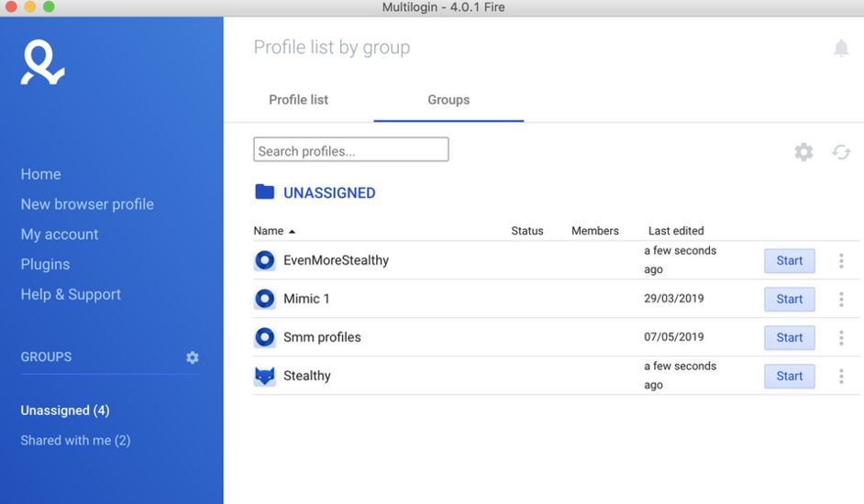Open New browser profile page
This screenshot has height=504, width=864.
(x=87, y=204)
